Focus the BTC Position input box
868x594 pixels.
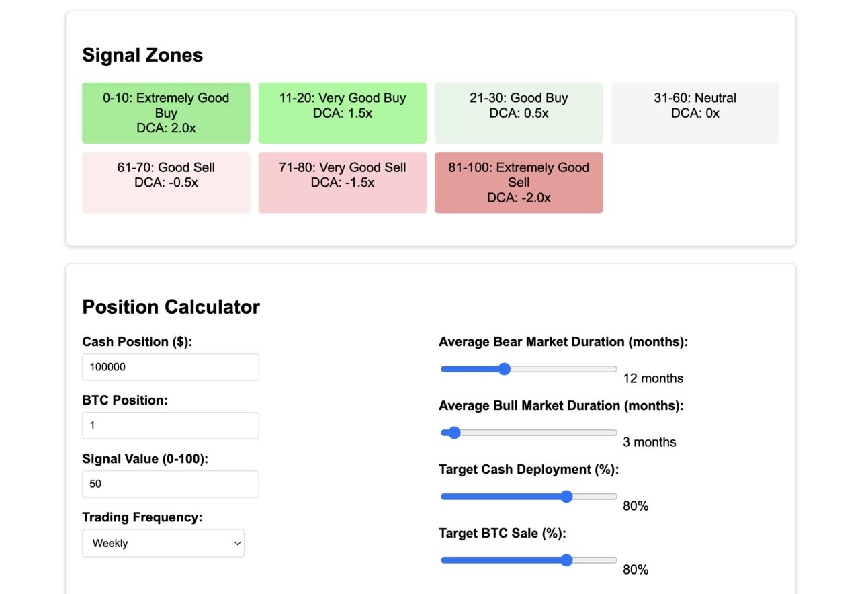pos(171,425)
